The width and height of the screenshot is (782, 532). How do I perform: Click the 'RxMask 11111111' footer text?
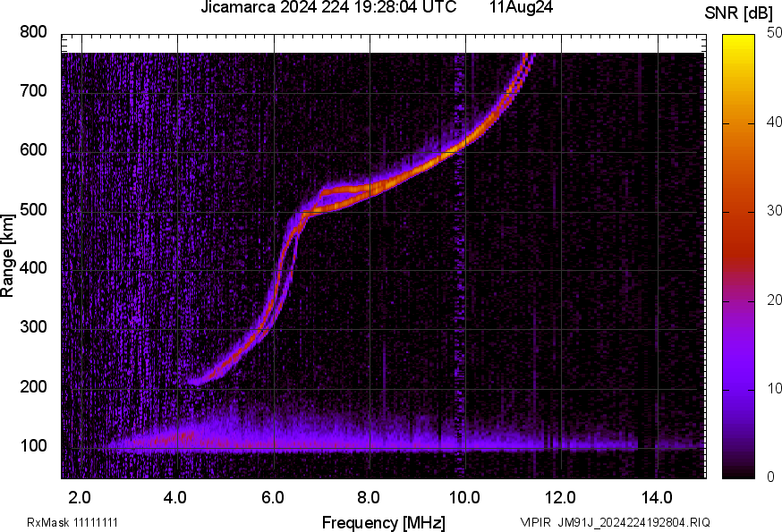click(72, 522)
